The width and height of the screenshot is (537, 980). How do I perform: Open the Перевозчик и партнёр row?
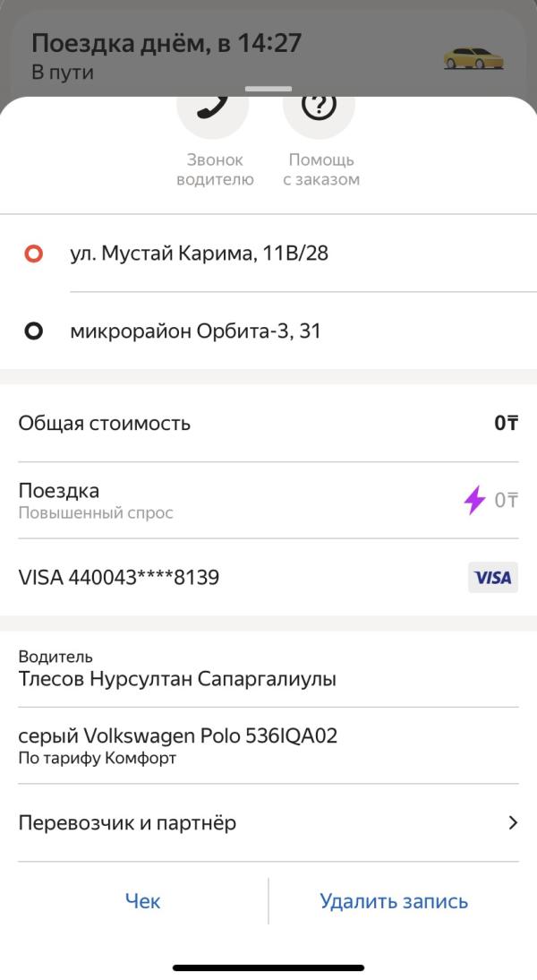click(127, 822)
